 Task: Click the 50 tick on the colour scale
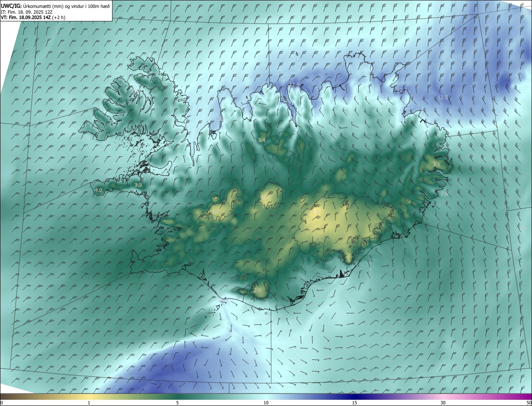pos(529,403)
